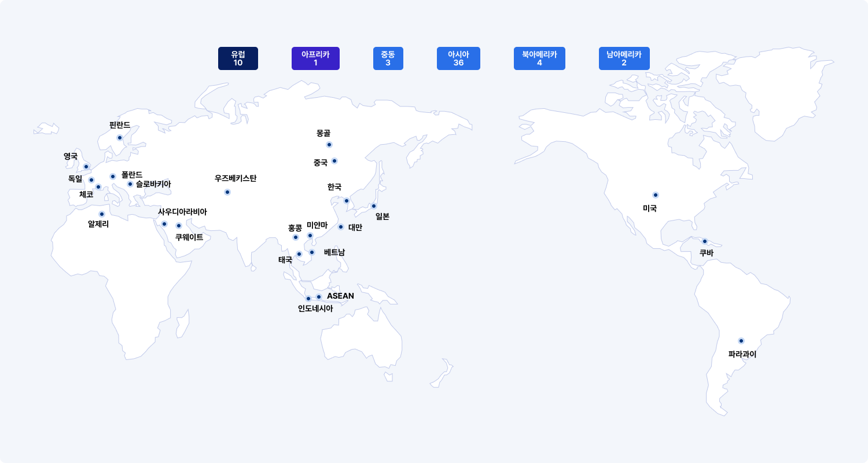This screenshot has height=463, width=868.
Task: Click the 쿠웨이트 country label
Action: 189,237
